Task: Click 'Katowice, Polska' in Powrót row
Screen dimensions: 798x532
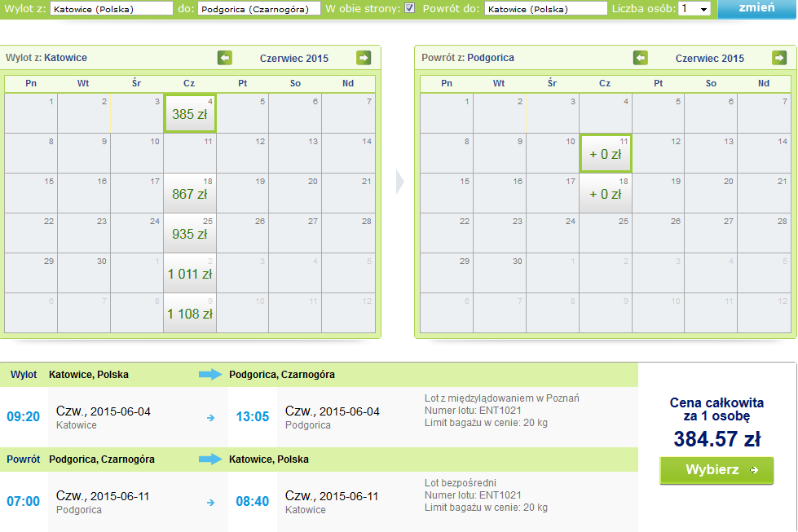Action: pos(269,459)
